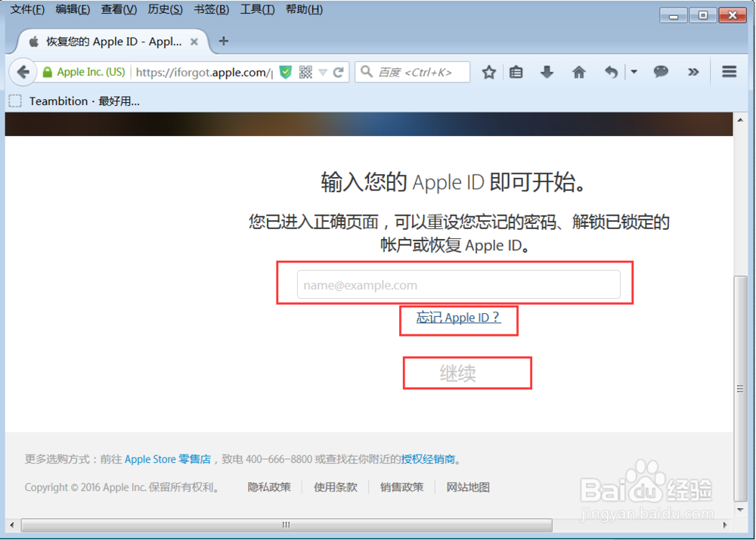This screenshot has height=540, width=756.
Task: Open 网站地图 footer link
Action: [468, 487]
